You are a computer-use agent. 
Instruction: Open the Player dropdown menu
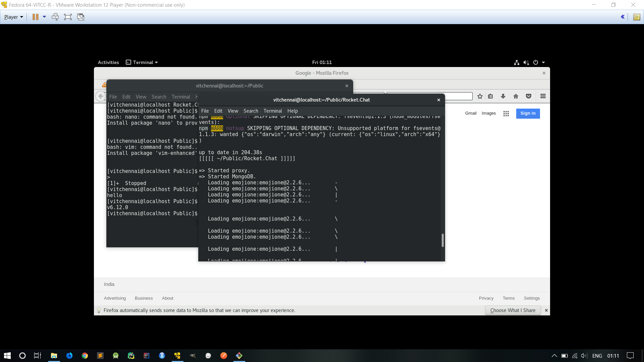[x=13, y=17]
